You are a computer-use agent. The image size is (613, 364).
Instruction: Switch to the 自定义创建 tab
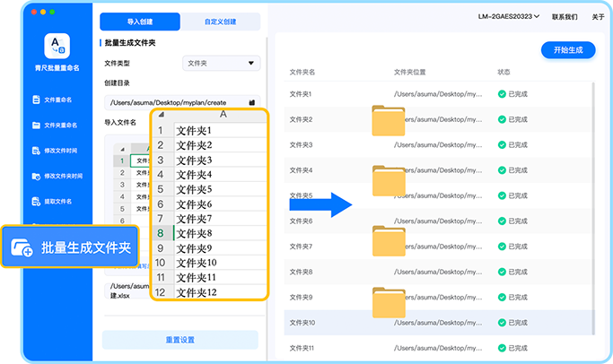pos(220,22)
